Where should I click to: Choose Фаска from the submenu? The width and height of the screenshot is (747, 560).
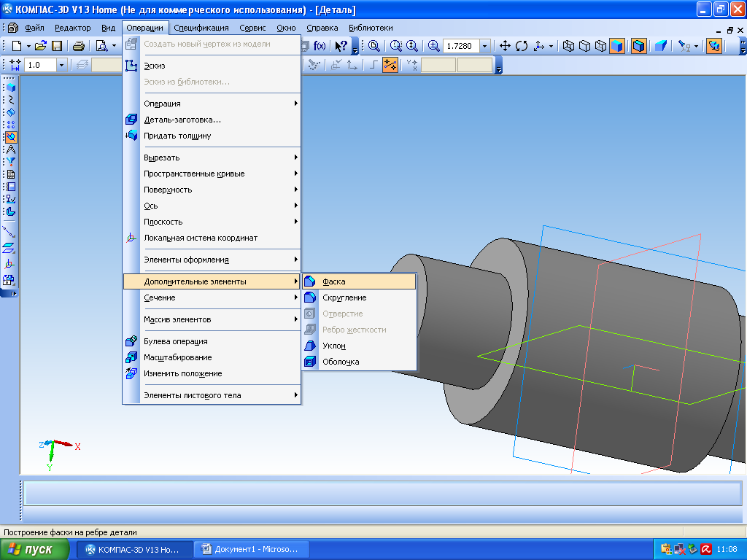[x=359, y=281]
